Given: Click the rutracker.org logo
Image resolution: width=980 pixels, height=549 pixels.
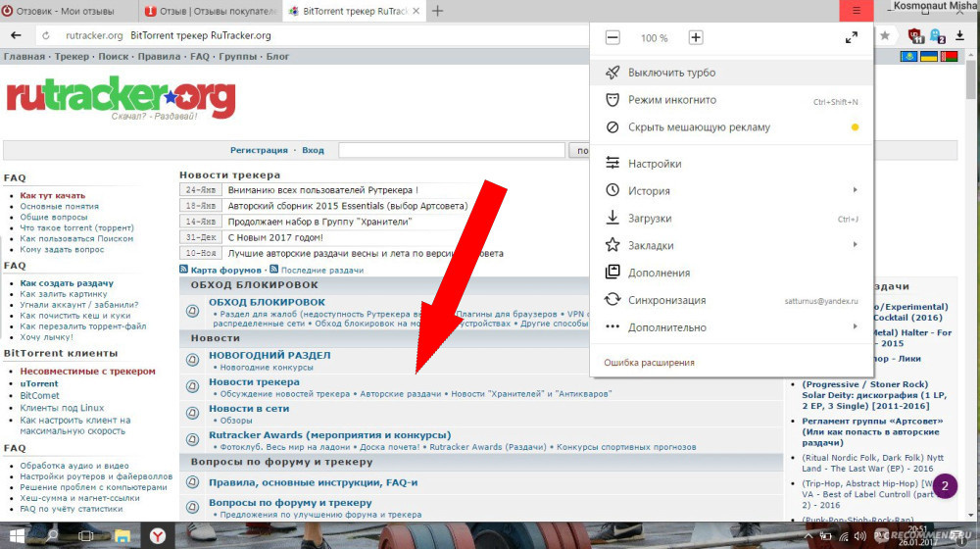Looking at the screenshot, I should (122, 97).
